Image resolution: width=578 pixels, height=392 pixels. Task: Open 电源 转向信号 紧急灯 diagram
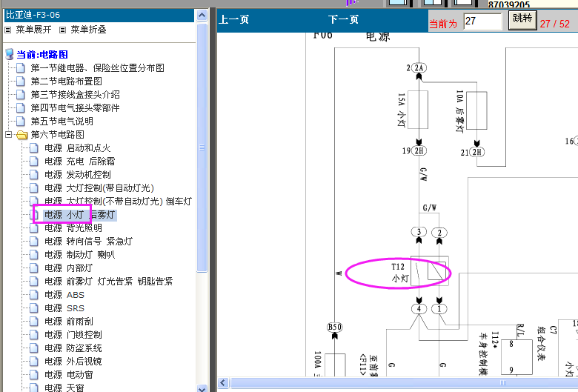(x=88, y=241)
